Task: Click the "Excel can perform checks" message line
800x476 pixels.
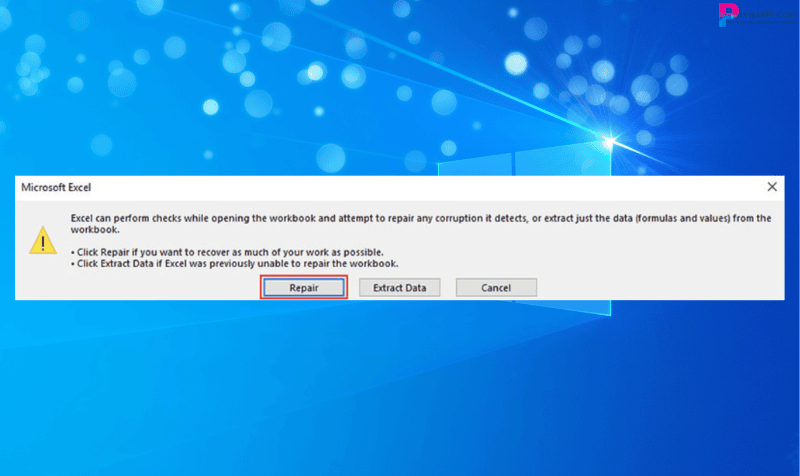Action: [400, 217]
